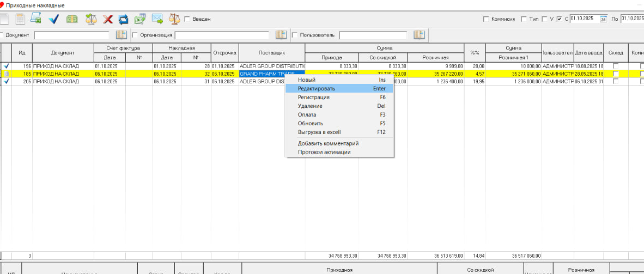Screen dimensions: 644x274
Task: Uncheck the С date filter checkbox
Action: coord(559,19)
